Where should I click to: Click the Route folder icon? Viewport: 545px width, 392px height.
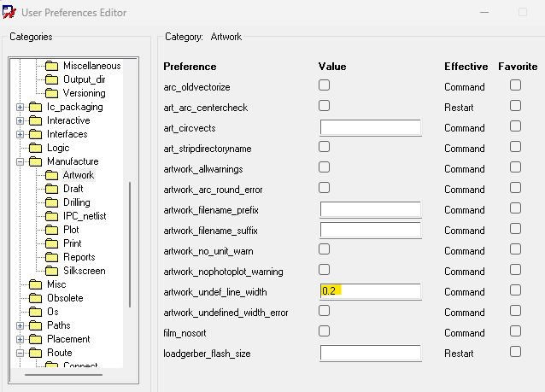(36, 353)
